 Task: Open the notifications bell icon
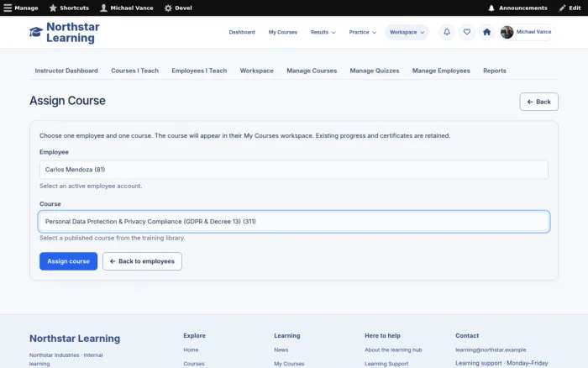[447, 32]
